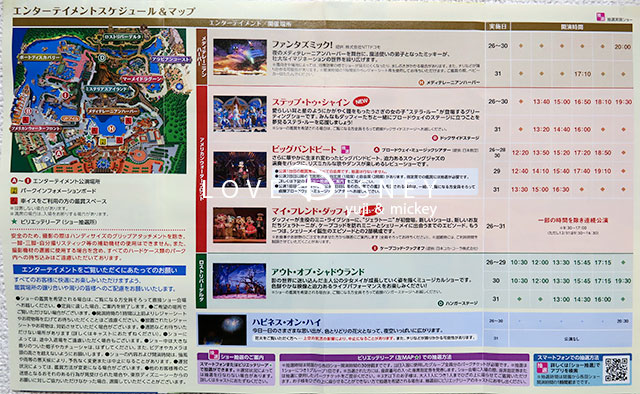This screenshot has height=394, width=640.
Task: Click the 13:40 time for ステップ・トゥ・シャイン
Action: [541, 102]
